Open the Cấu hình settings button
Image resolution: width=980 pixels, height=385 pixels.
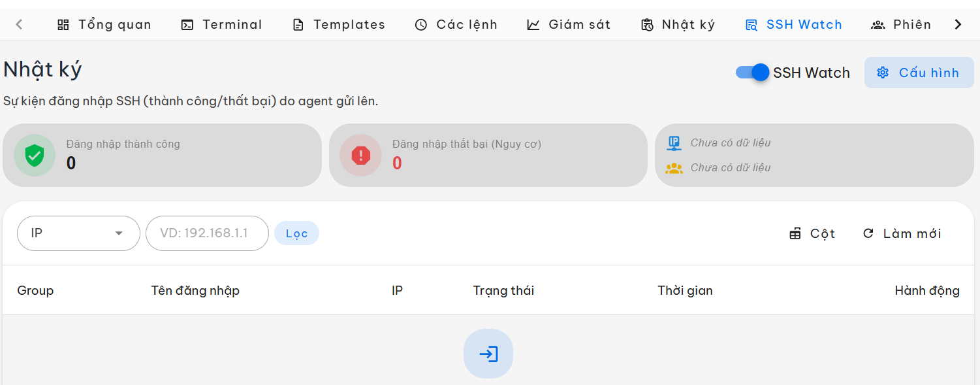point(919,73)
